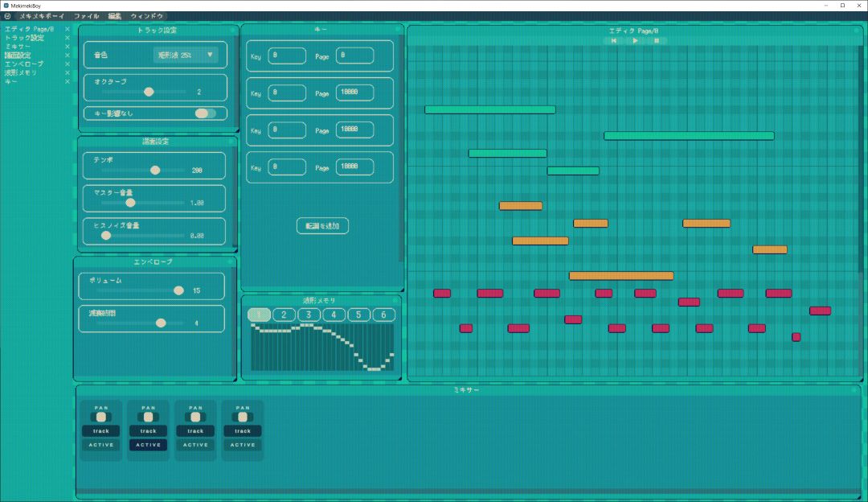Toggle ACTIVE on the first mixer track
This screenshot has width=868, height=502.
(101, 445)
